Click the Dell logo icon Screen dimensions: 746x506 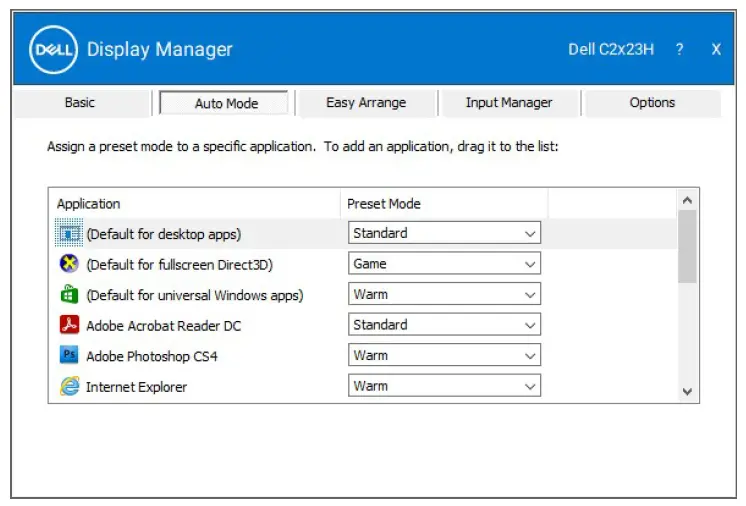coord(53,49)
